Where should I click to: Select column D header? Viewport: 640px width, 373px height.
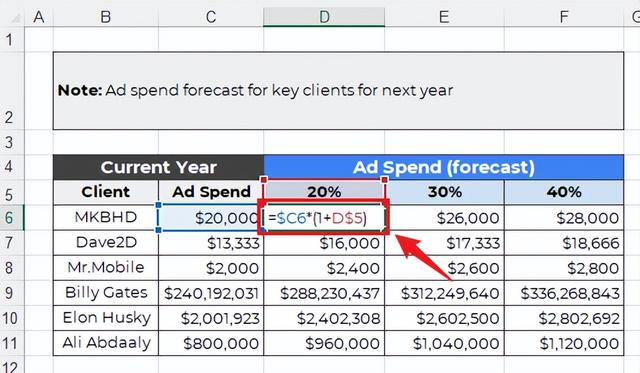pos(324,17)
